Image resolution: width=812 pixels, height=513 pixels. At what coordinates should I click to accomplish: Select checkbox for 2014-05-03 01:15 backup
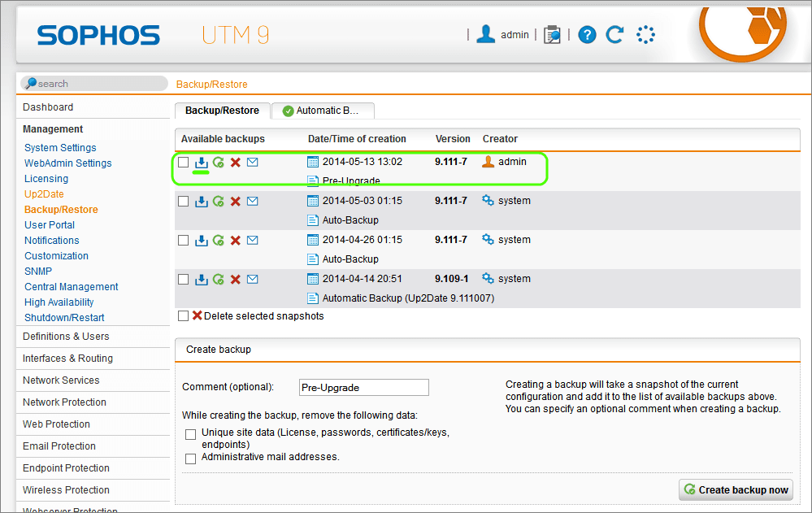(x=184, y=201)
